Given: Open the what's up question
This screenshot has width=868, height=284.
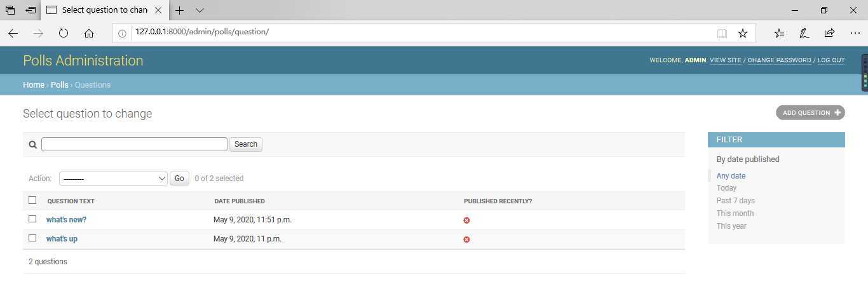Looking at the screenshot, I should tap(62, 239).
